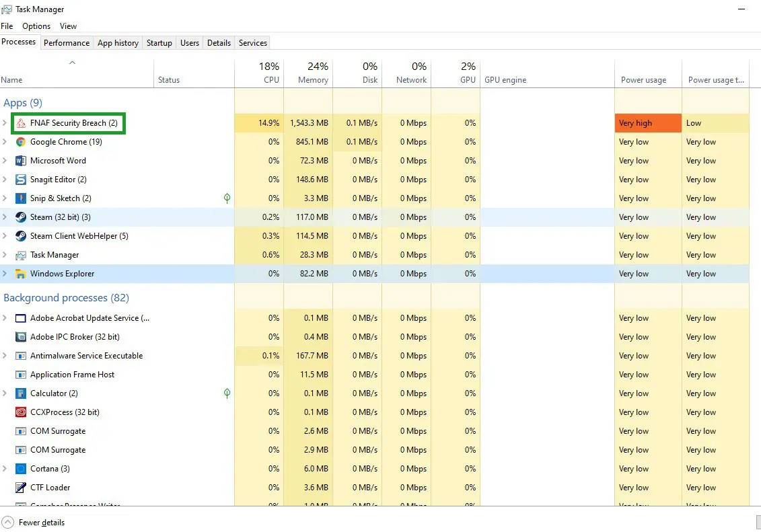Expand the Snagit Editor (2) group
Viewport: 761px width, 532px height.
[4, 180]
